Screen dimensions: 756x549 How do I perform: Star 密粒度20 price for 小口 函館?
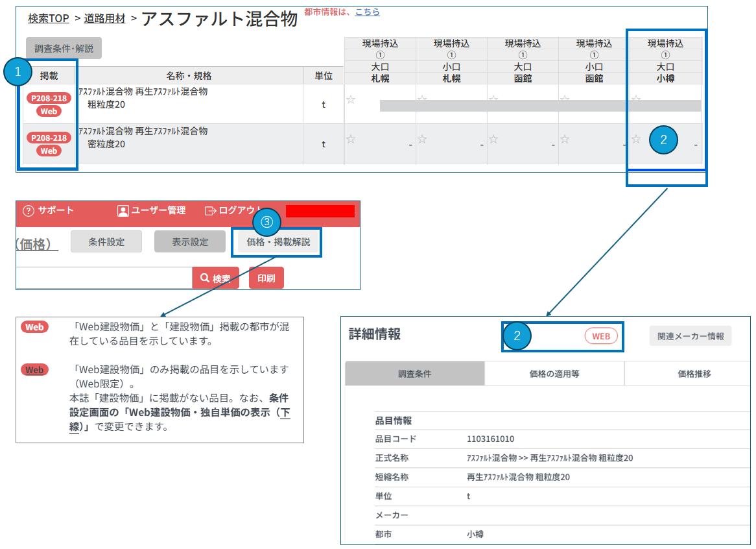(x=565, y=139)
